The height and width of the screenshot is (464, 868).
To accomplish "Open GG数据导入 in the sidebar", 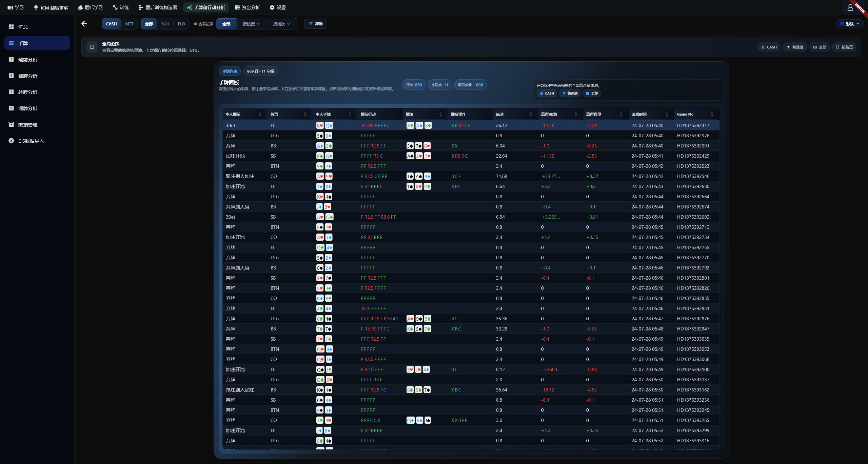I will (x=37, y=141).
